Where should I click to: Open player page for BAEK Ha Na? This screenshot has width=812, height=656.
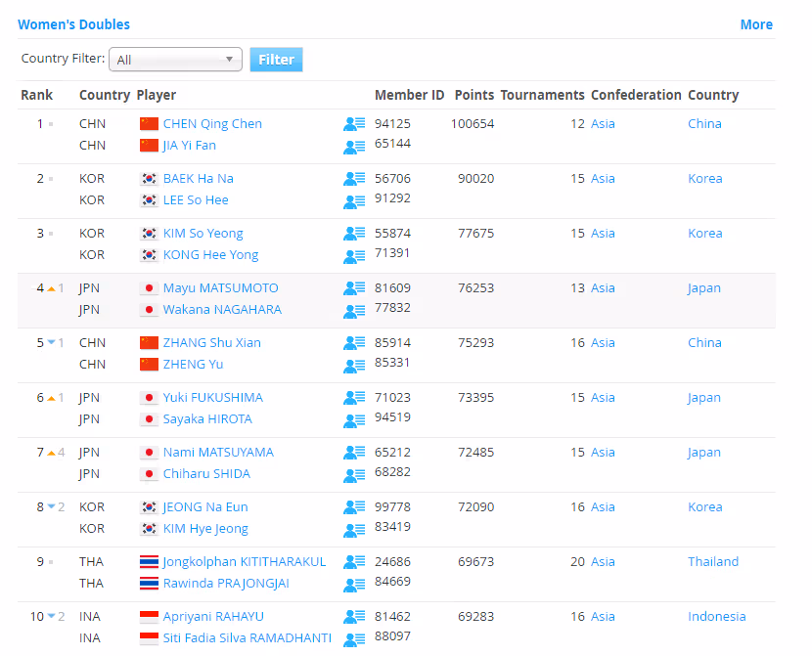tap(198, 179)
